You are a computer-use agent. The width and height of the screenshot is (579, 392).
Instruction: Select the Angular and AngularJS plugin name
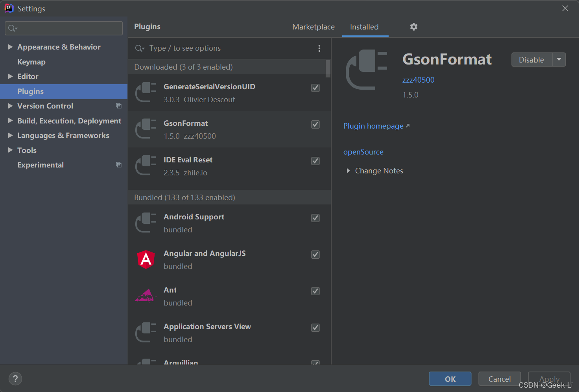205,254
